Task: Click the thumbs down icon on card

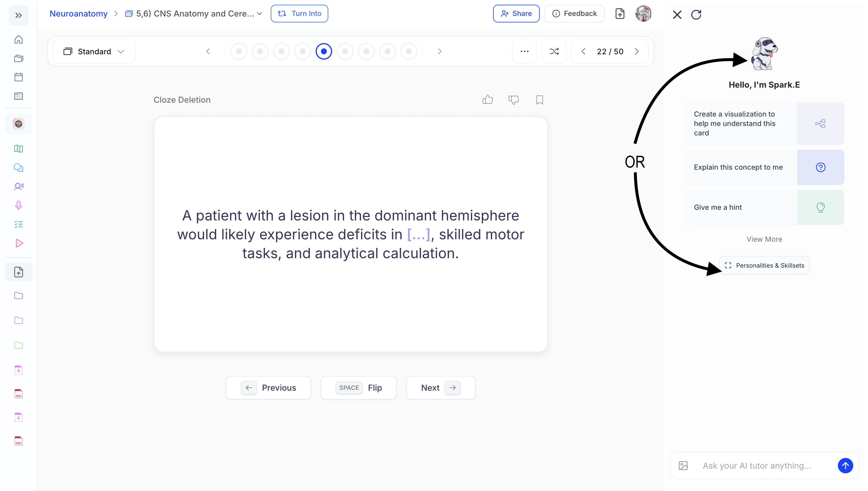Action: tap(513, 99)
